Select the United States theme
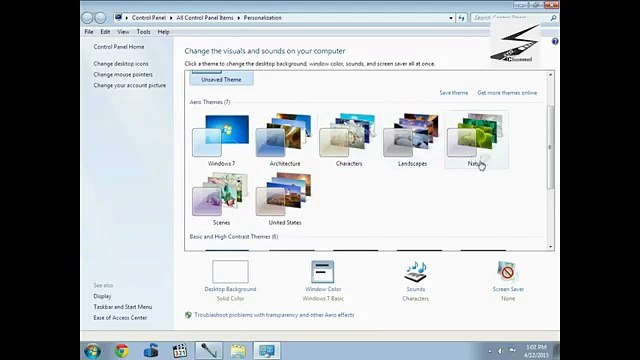The width and height of the screenshot is (640, 360). 284,199
